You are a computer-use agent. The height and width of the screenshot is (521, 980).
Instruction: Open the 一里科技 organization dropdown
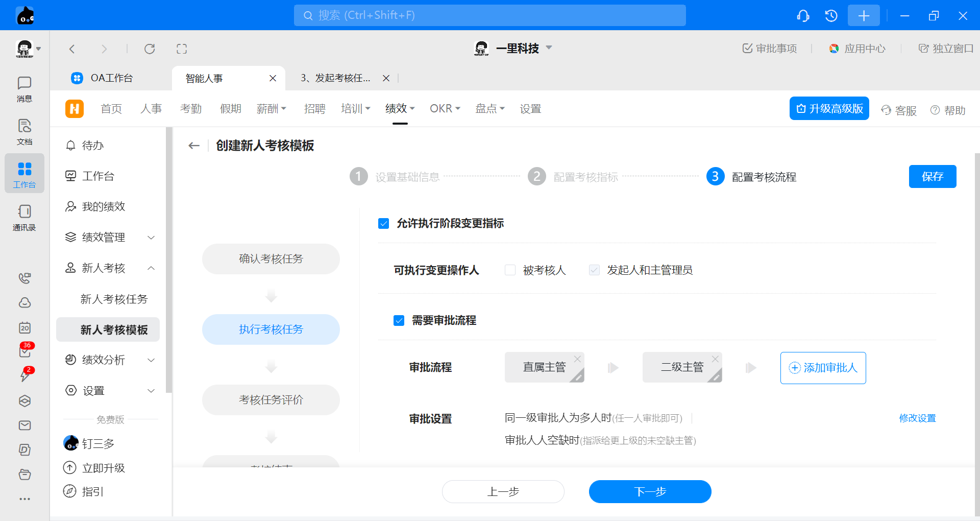[x=549, y=48]
